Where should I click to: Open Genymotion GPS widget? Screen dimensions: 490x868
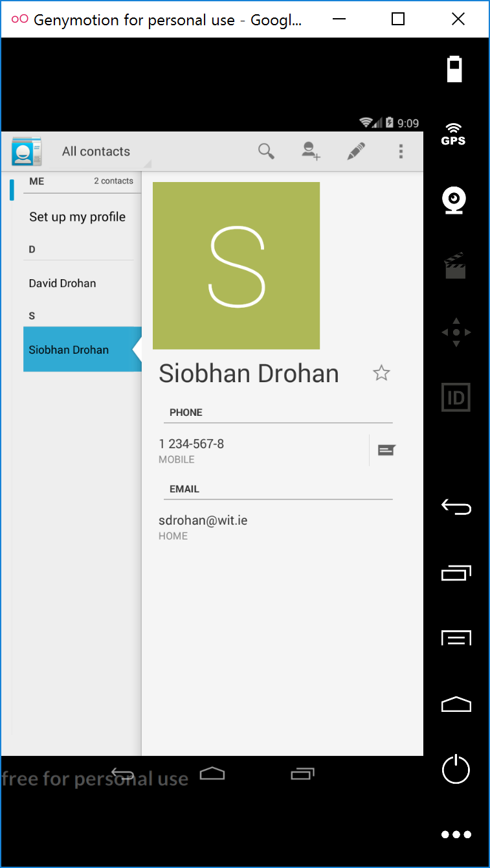[x=454, y=134]
